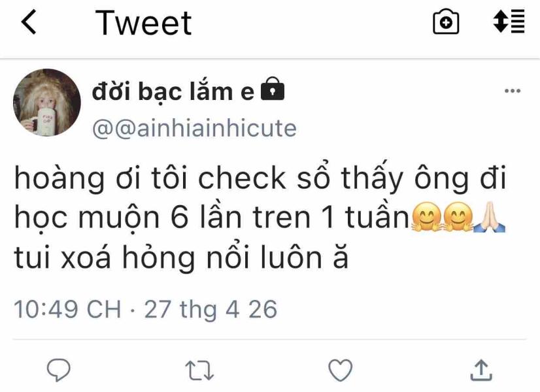Click the Tweet header title
The image size is (540, 392).
click(x=143, y=23)
